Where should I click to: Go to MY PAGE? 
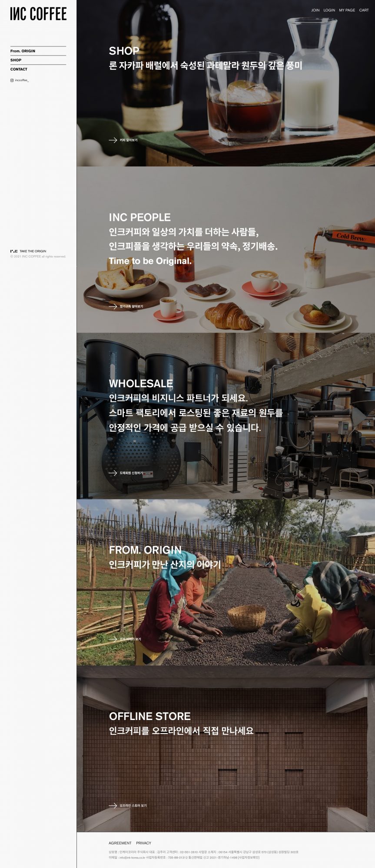(347, 10)
